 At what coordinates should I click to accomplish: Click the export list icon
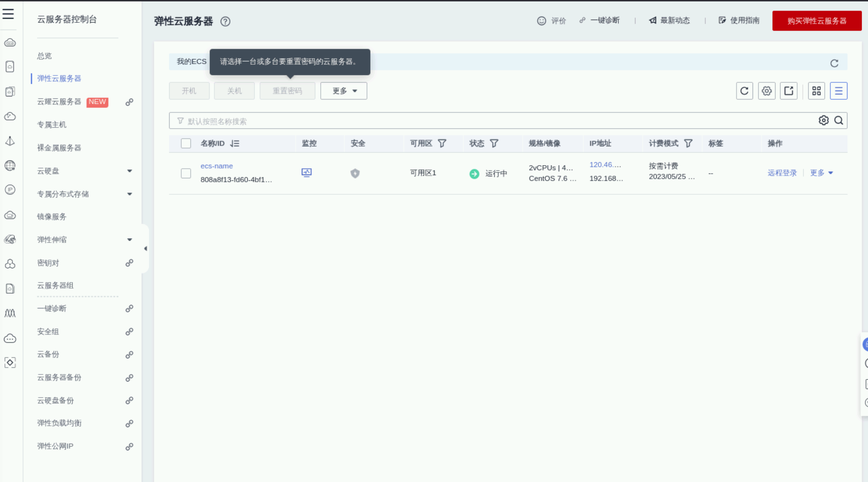coord(789,91)
